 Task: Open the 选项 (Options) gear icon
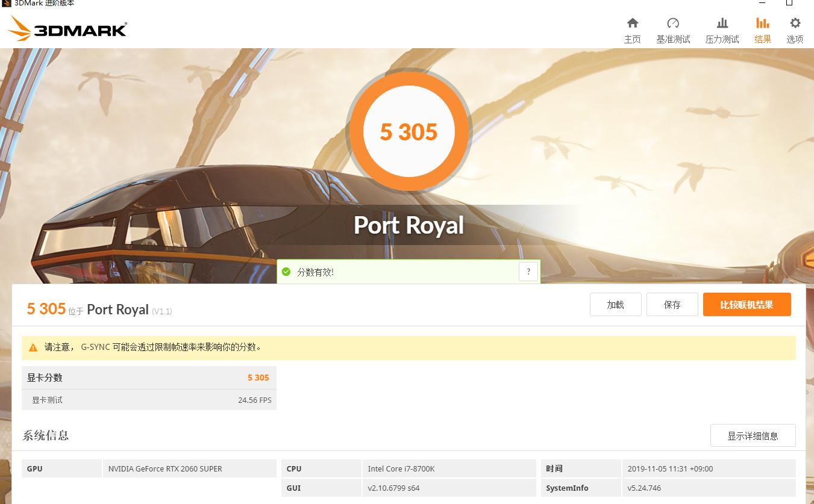[x=794, y=29]
